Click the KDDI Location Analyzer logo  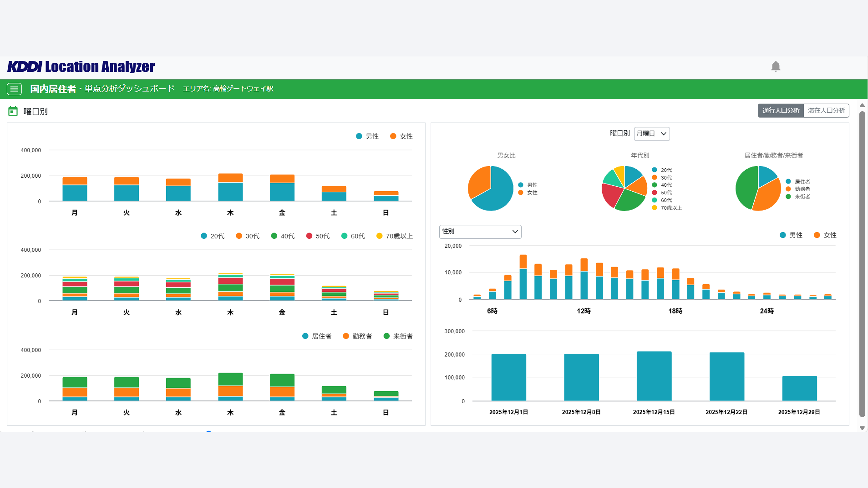click(81, 67)
